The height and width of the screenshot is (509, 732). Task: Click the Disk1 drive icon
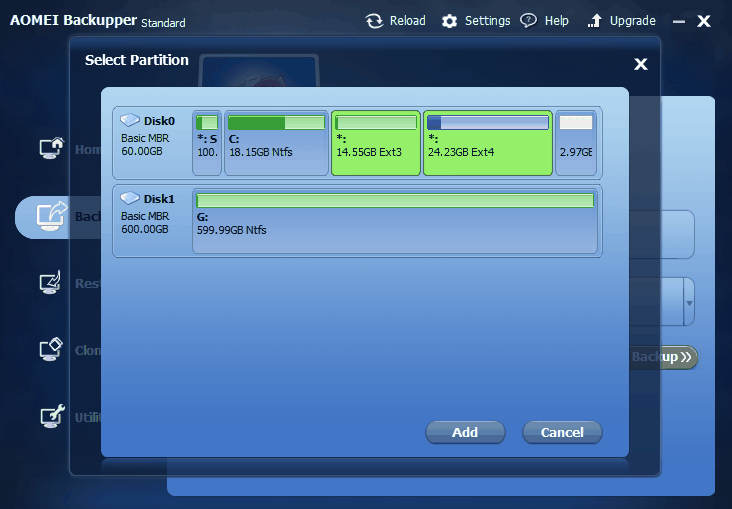(x=130, y=198)
